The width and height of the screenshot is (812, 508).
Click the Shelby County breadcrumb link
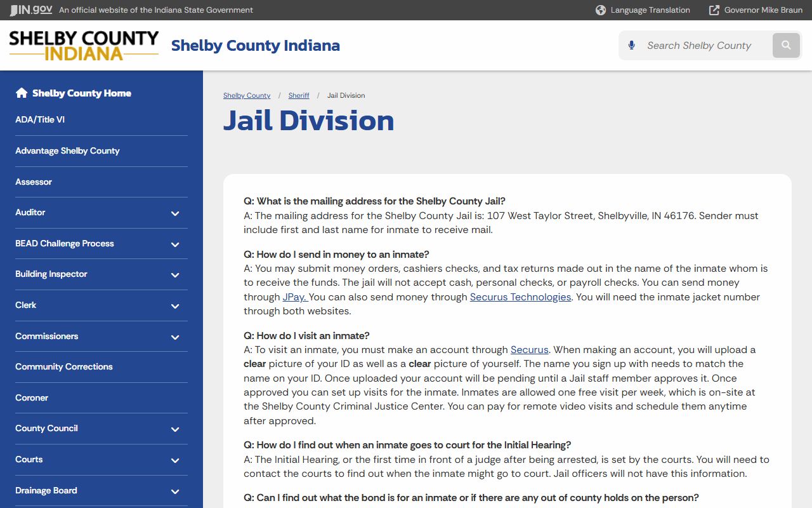coord(247,95)
